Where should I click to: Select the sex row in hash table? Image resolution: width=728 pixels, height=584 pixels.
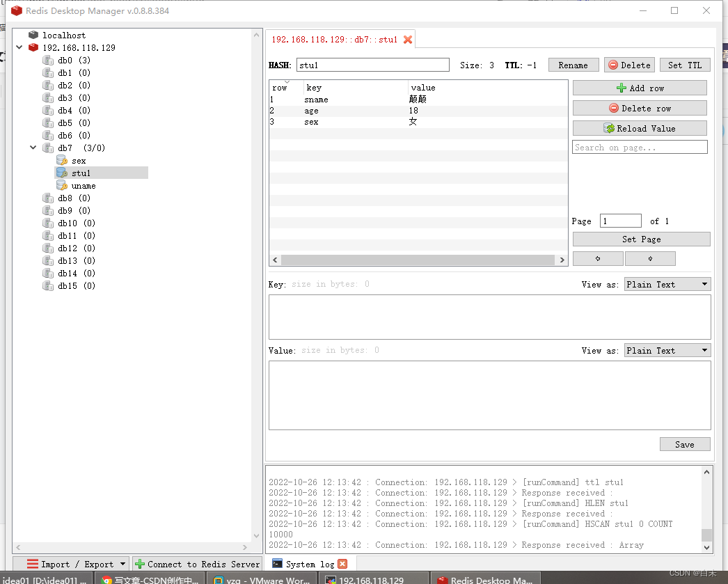(x=418, y=122)
